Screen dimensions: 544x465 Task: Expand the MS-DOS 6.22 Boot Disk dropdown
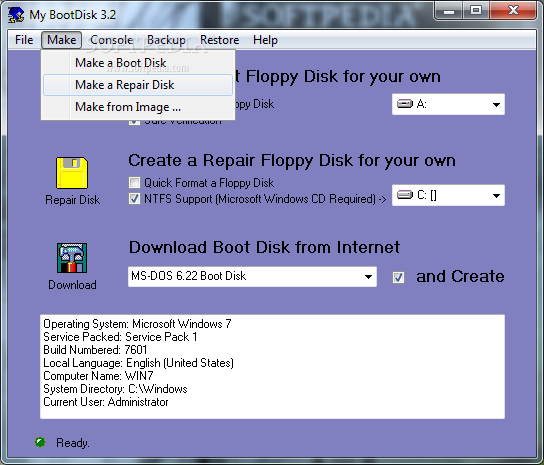pos(368,277)
